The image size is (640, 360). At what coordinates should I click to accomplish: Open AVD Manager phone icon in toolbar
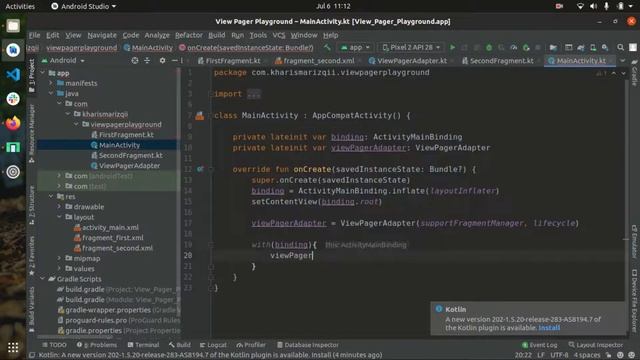coord(593,47)
